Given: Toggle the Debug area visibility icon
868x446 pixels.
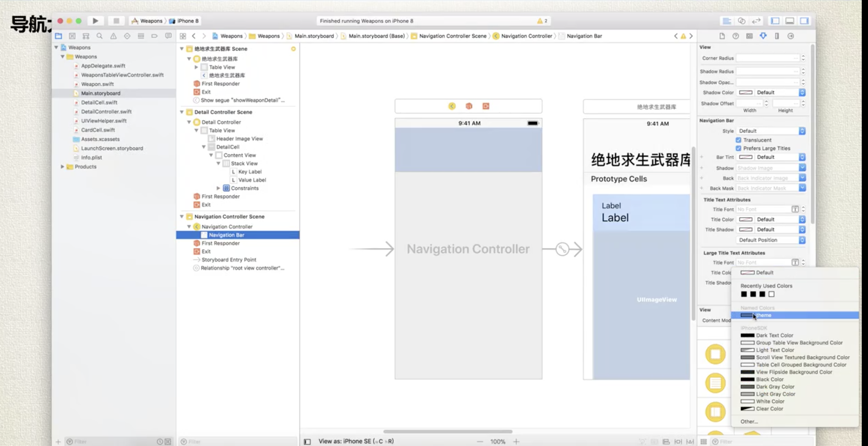Looking at the screenshot, I should coord(790,21).
